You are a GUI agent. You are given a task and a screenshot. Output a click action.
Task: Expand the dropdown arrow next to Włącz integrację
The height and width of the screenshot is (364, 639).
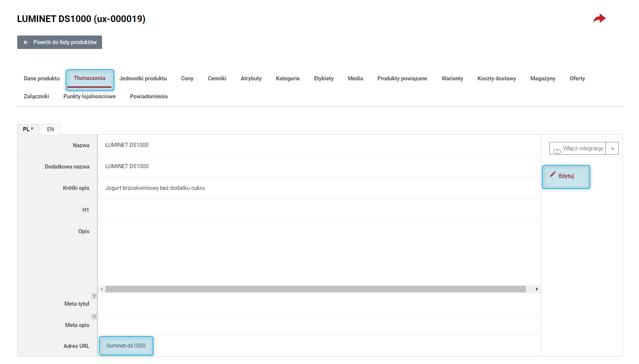[x=612, y=148]
